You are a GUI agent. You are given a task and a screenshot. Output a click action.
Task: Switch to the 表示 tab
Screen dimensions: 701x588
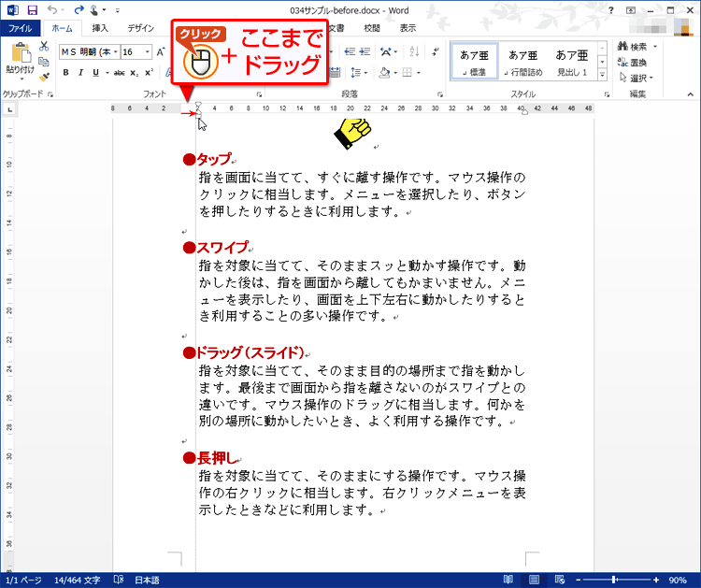(408, 28)
